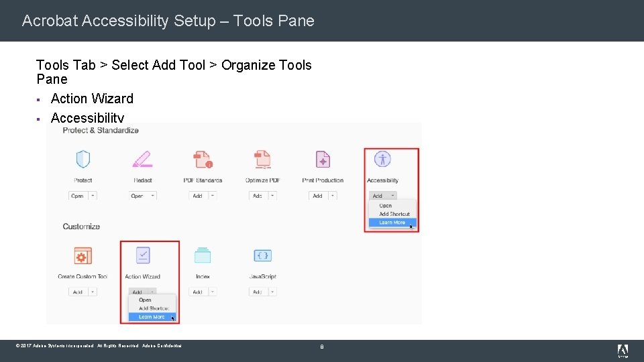644x362 pixels.
Task: Select the Accessibility tool icon
Action: 382,159
